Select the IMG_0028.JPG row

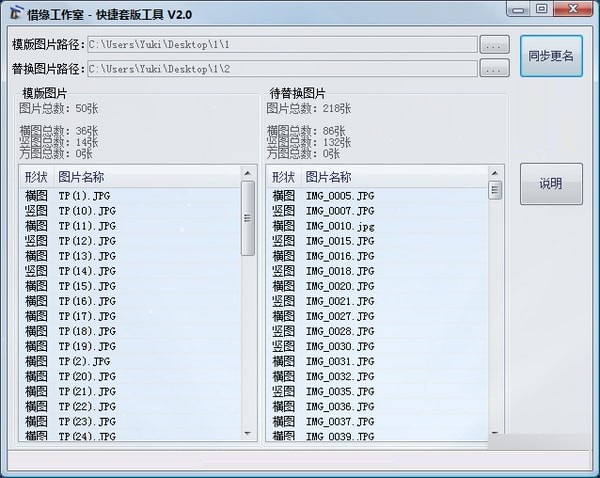(377, 331)
